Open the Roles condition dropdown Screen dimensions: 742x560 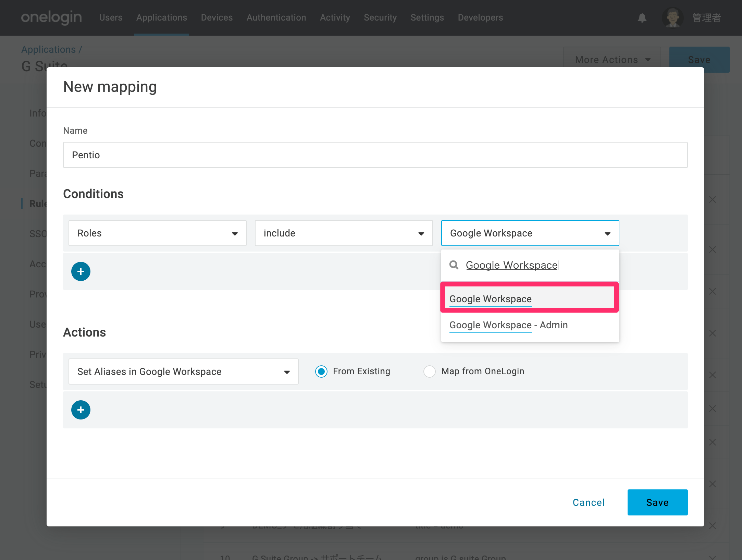click(158, 233)
